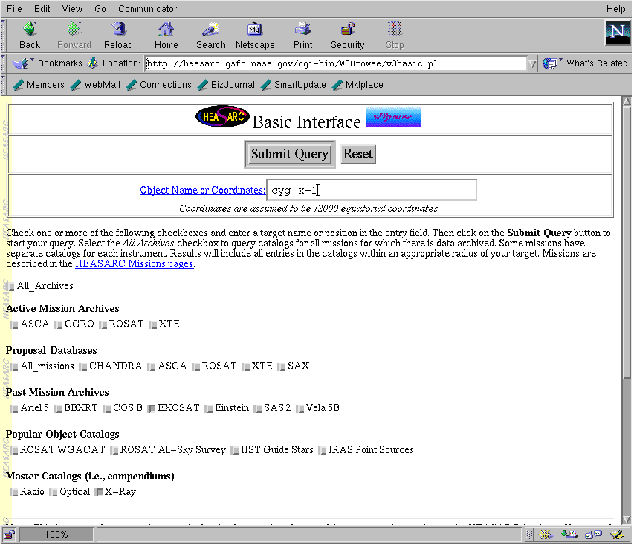Image resolution: width=632 pixels, height=544 pixels.
Task: Collapse the navigation toolbar via its handle
Action: point(4,35)
